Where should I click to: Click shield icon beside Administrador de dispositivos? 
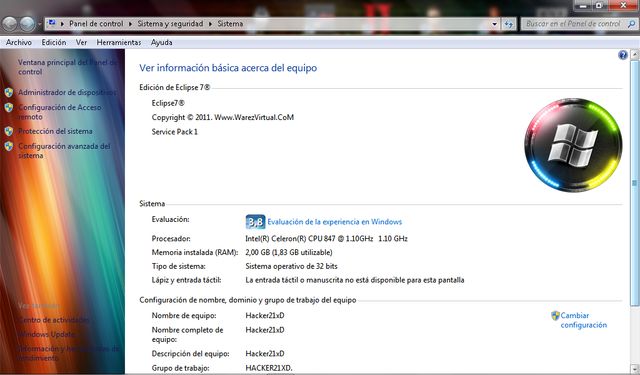9,93
